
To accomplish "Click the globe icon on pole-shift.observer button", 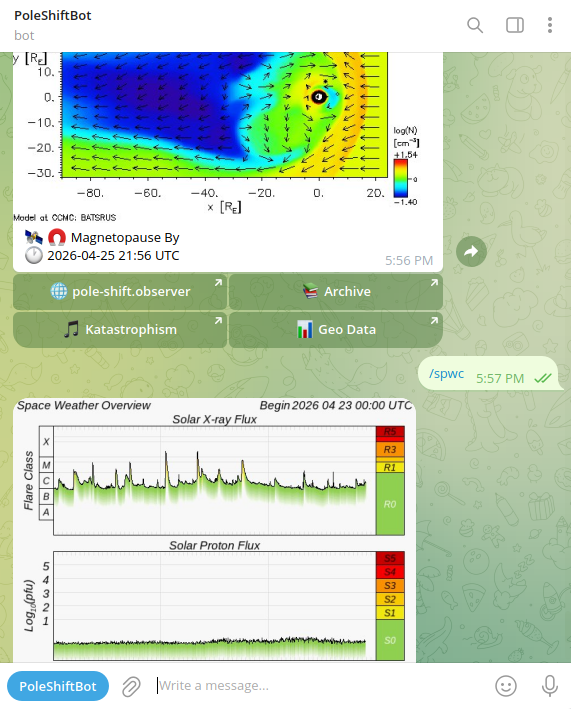I will (x=59, y=291).
